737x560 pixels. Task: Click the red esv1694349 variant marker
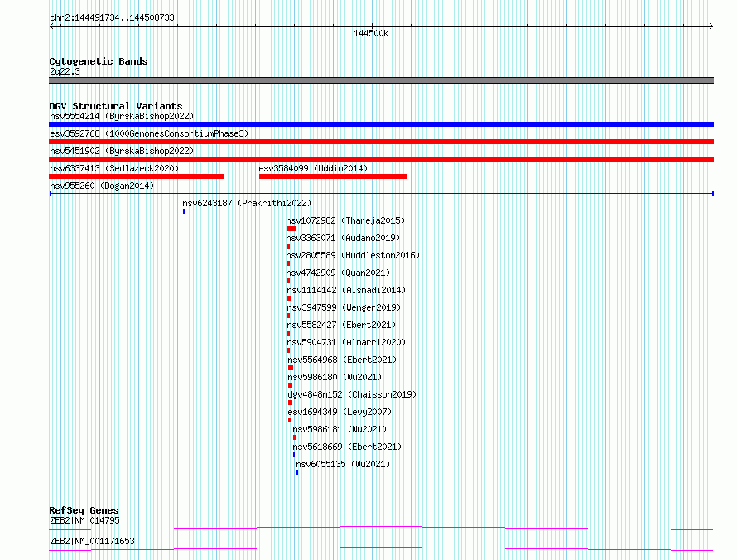coord(290,420)
